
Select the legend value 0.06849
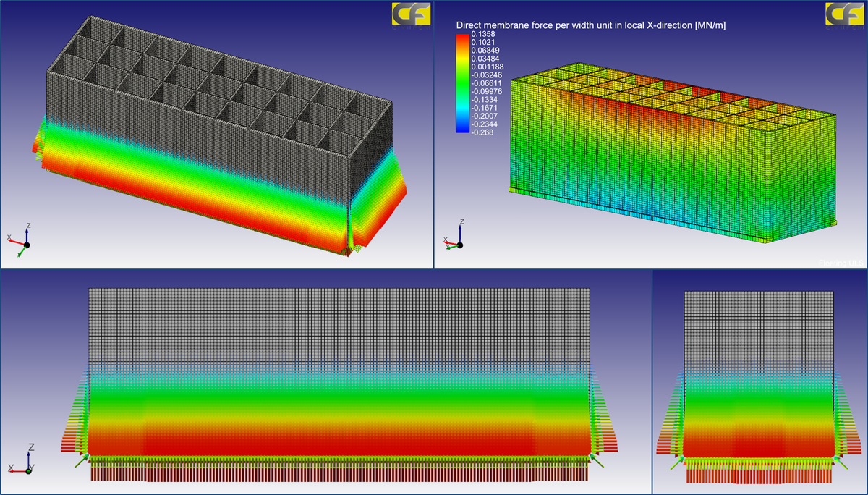(484, 50)
